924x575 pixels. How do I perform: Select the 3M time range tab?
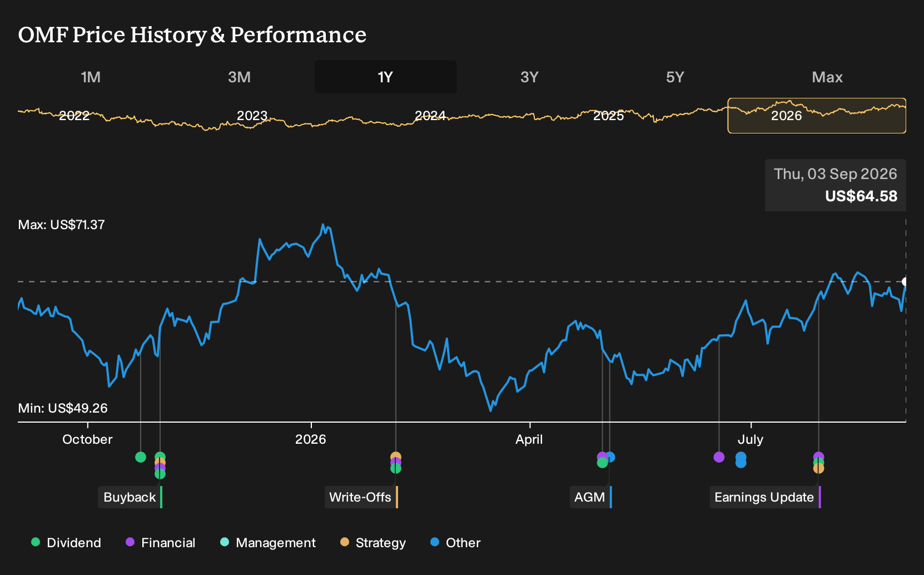pyautogui.click(x=239, y=77)
